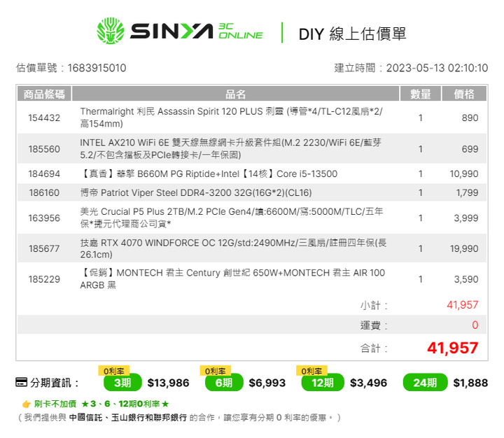Image resolution: width=504 pixels, height=438 pixels.
Task: Click the $13,986 installment amount
Action: click(168, 383)
